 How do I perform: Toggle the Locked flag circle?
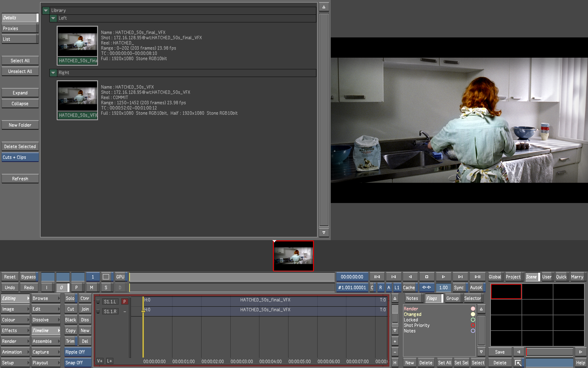pyautogui.click(x=473, y=320)
